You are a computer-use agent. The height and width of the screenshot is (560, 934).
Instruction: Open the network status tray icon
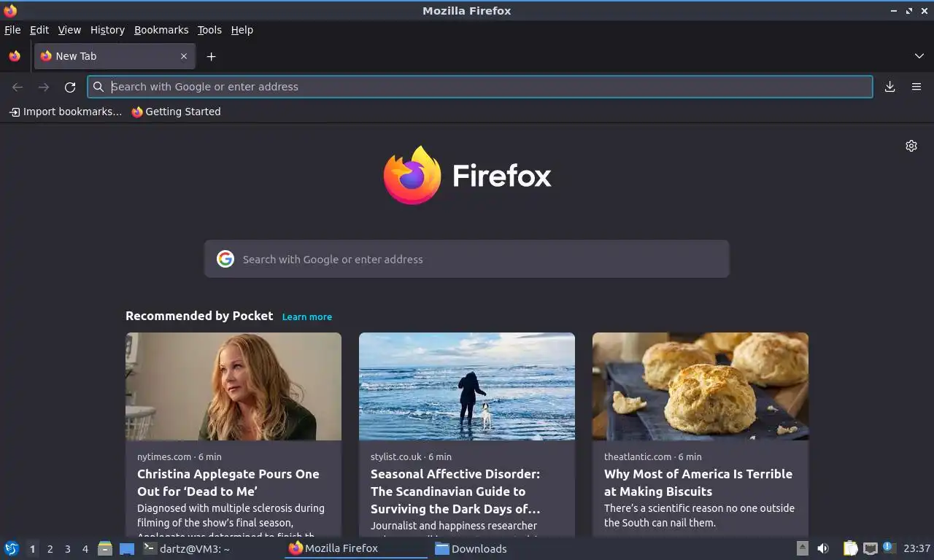coord(870,548)
